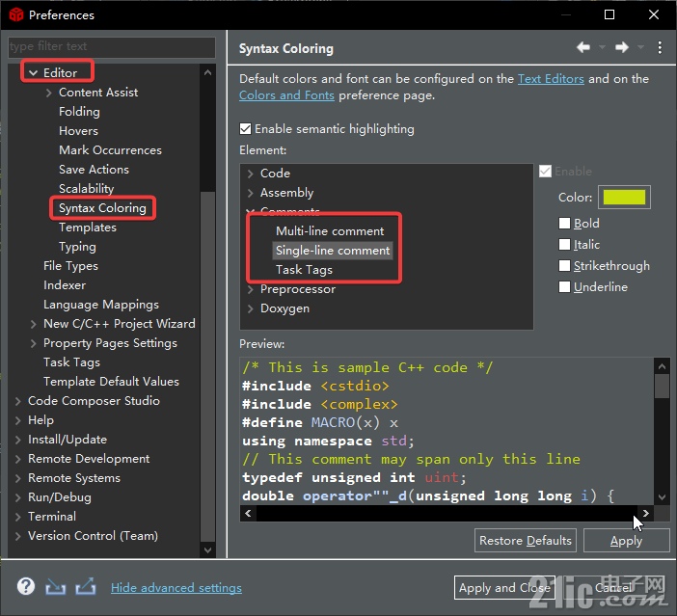The width and height of the screenshot is (677, 616).
Task: Click preview horizontal scrollbar left arrow
Action: click(248, 513)
